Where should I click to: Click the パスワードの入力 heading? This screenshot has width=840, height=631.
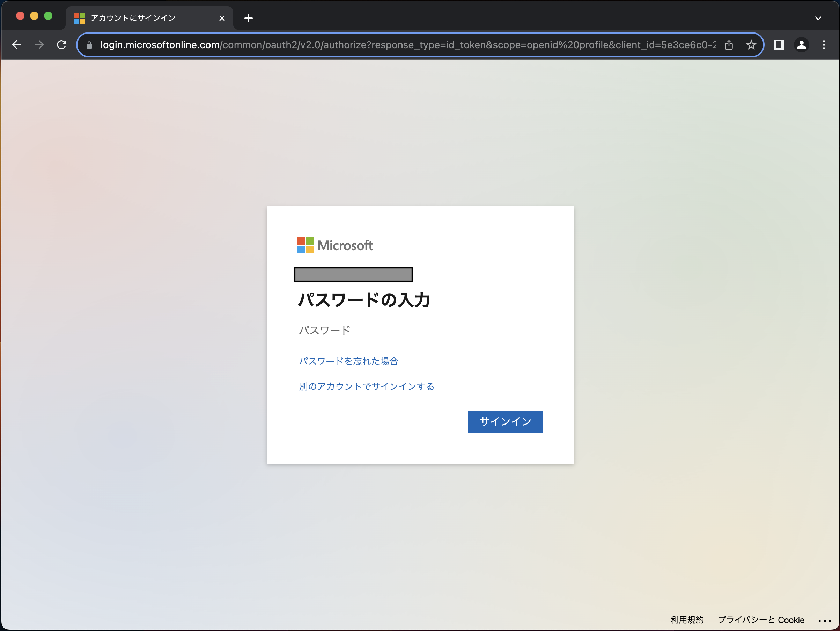pyautogui.click(x=364, y=300)
